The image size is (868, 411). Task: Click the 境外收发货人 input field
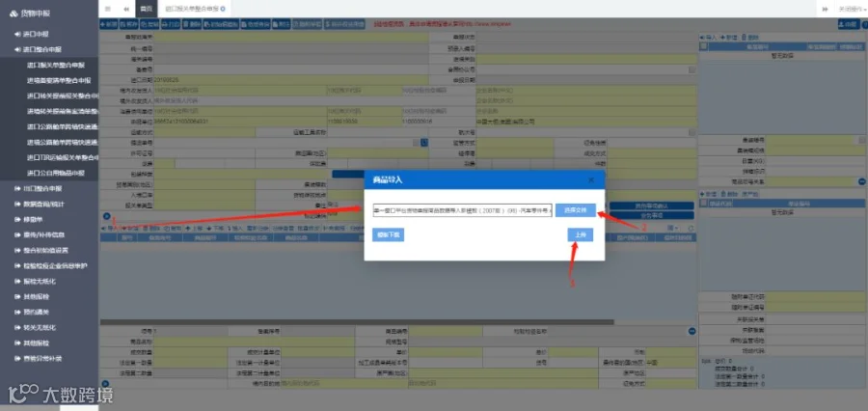(x=313, y=100)
